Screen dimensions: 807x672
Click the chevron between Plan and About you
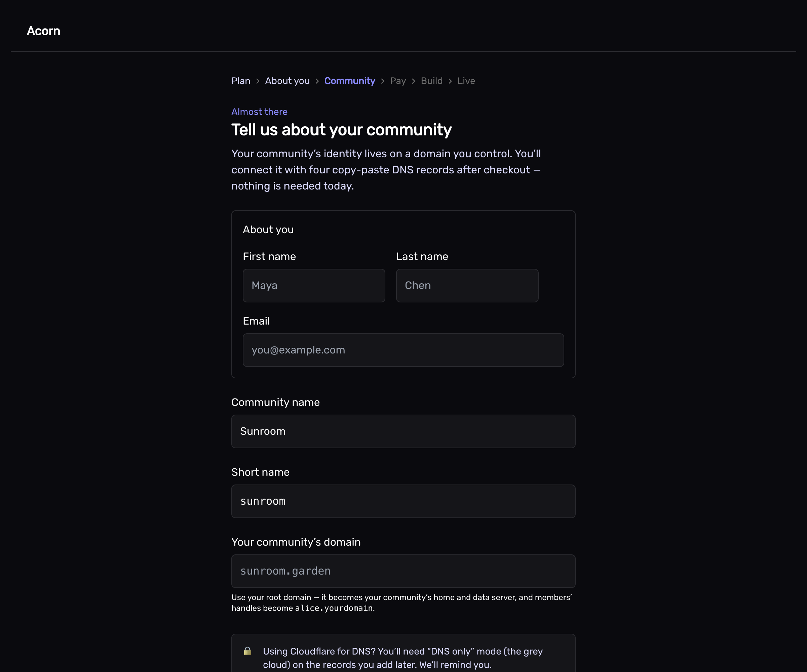pos(258,81)
